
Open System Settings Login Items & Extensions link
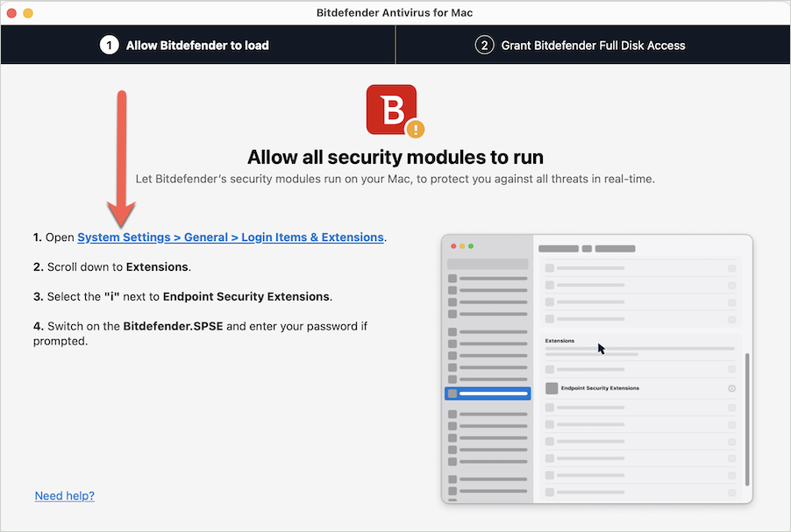tap(231, 237)
